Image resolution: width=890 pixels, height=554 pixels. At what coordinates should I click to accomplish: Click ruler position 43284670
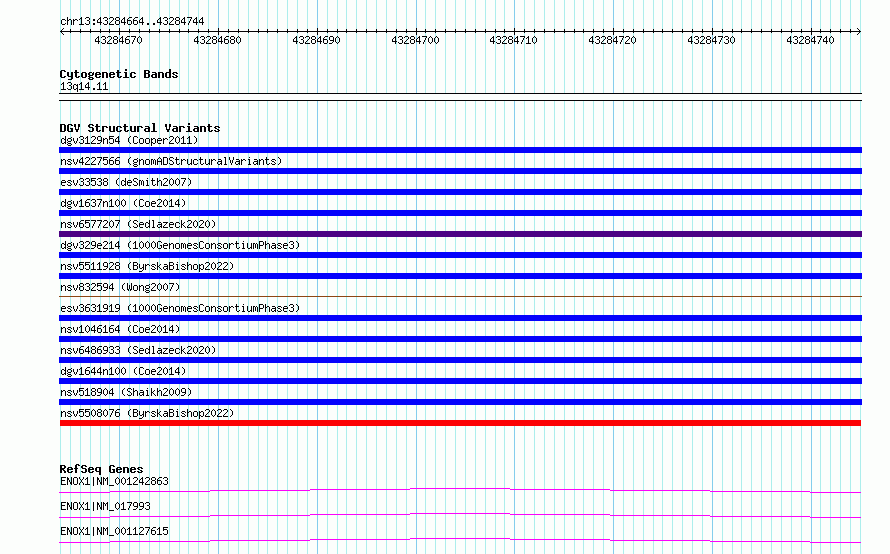118,40
